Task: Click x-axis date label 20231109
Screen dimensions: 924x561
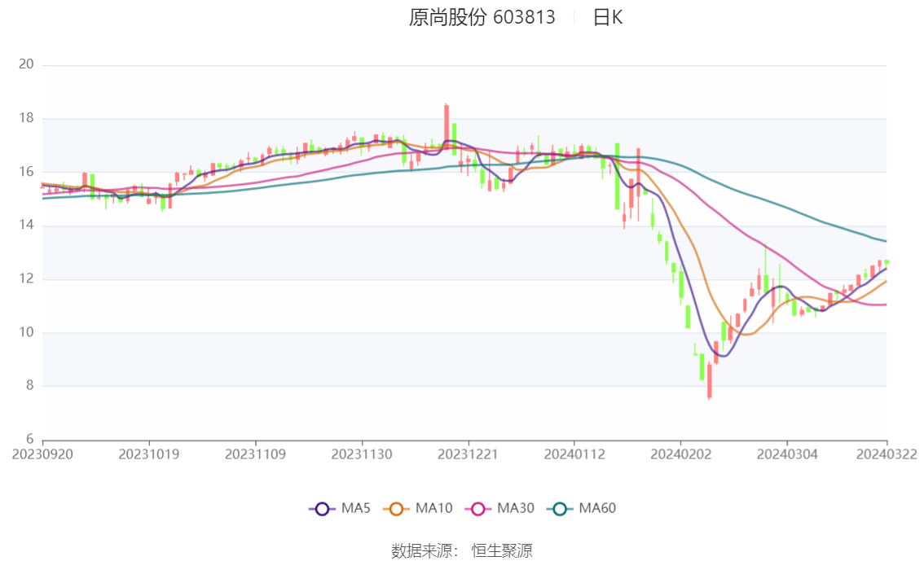Action: (x=255, y=454)
